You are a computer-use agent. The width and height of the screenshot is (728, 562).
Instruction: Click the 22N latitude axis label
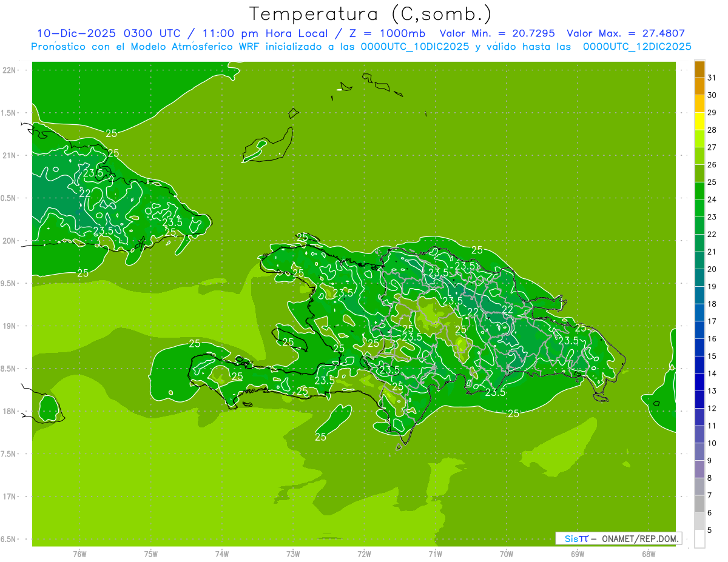[x=10, y=70]
